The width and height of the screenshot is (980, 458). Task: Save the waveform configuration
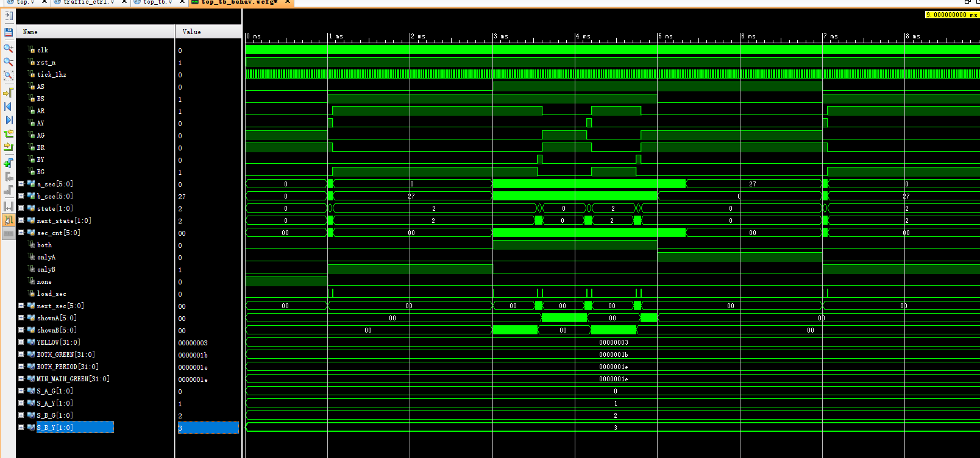[x=9, y=32]
